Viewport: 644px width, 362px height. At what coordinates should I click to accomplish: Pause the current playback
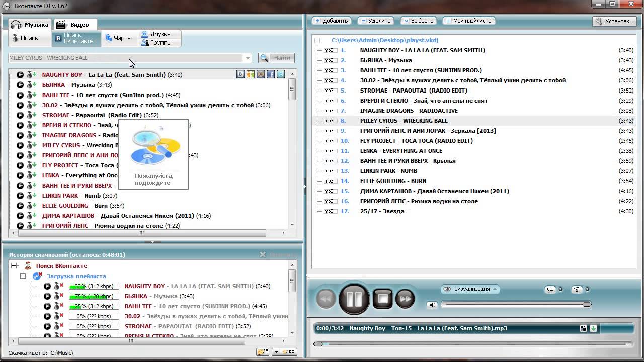click(355, 299)
